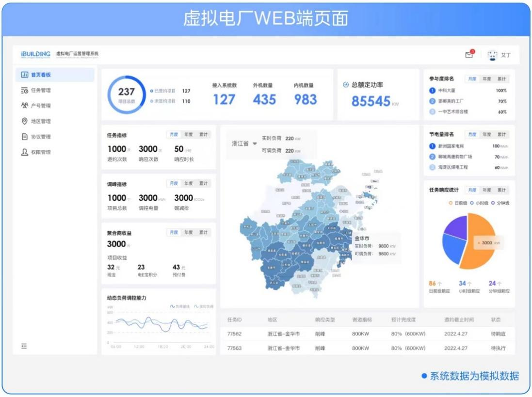
Task: Click 内机数量 value 983
Action: 306,99
